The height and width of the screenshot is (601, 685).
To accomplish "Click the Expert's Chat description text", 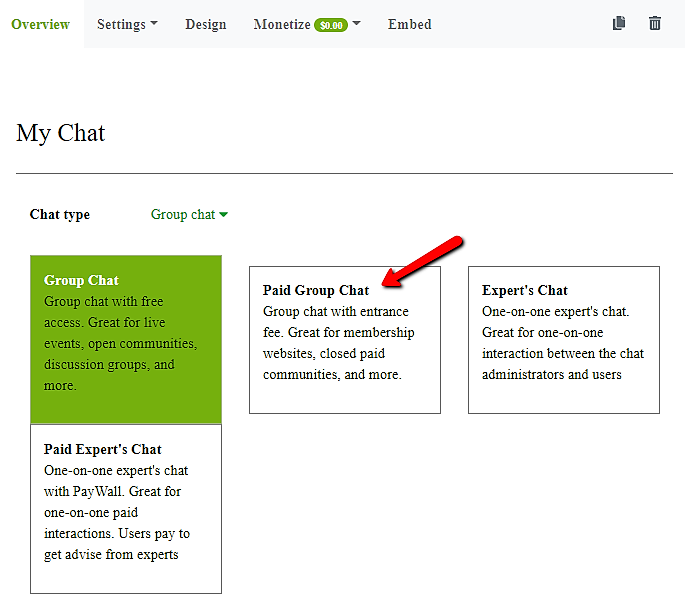I will (562, 343).
